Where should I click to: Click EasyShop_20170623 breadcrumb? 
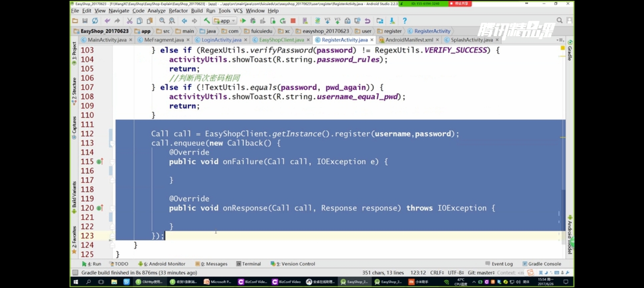(101, 31)
